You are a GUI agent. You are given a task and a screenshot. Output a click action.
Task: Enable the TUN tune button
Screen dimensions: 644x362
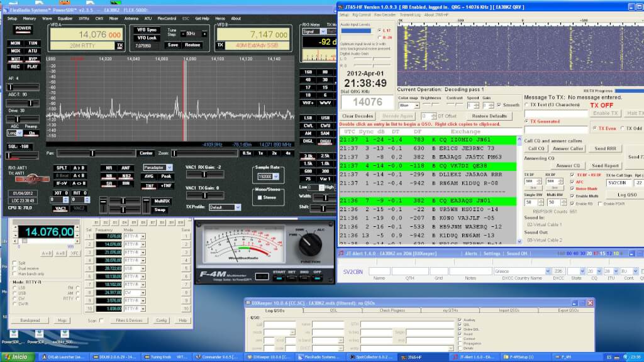pyautogui.click(x=33, y=43)
